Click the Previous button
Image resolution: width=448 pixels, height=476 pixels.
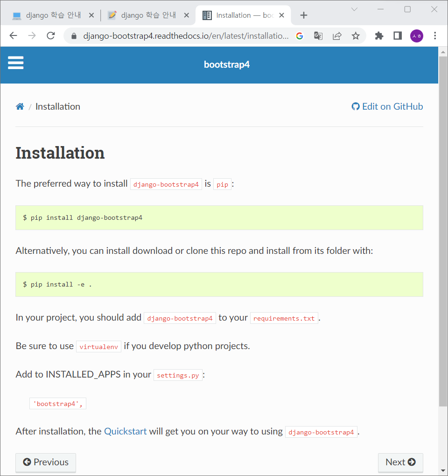pos(46,462)
